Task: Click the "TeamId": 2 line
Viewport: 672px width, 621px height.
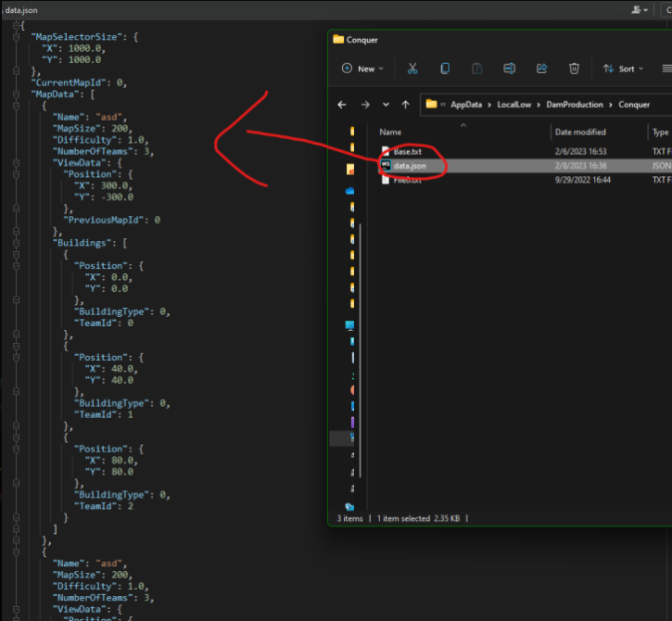Action: pyautogui.click(x=104, y=506)
